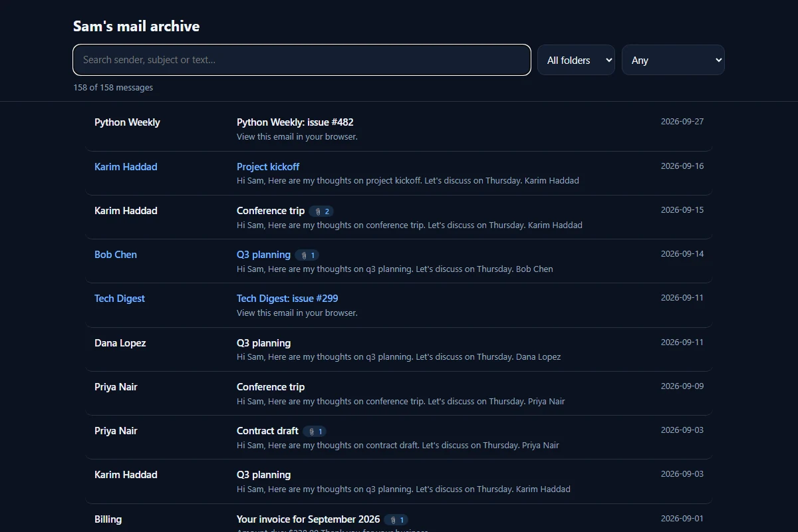Click the contract draft preview text
The height and width of the screenshot is (532, 798).
pos(398,446)
